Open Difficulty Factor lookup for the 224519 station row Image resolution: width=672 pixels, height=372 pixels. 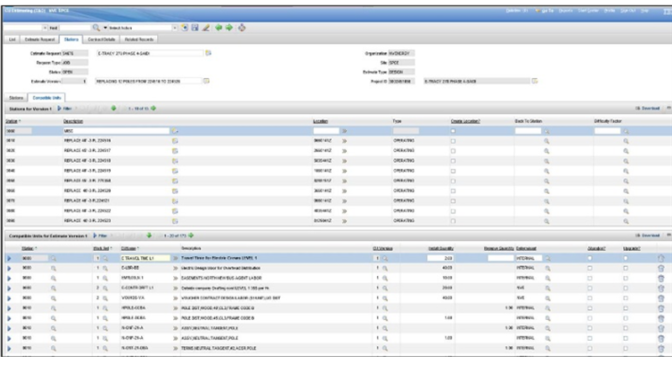click(626, 171)
